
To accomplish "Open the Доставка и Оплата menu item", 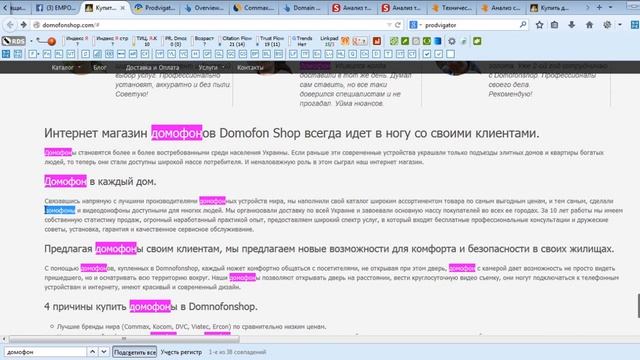I will [152, 67].
